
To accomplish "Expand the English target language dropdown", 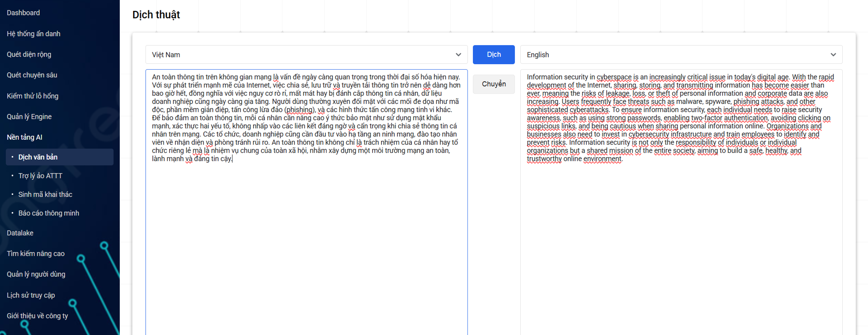I will point(681,55).
